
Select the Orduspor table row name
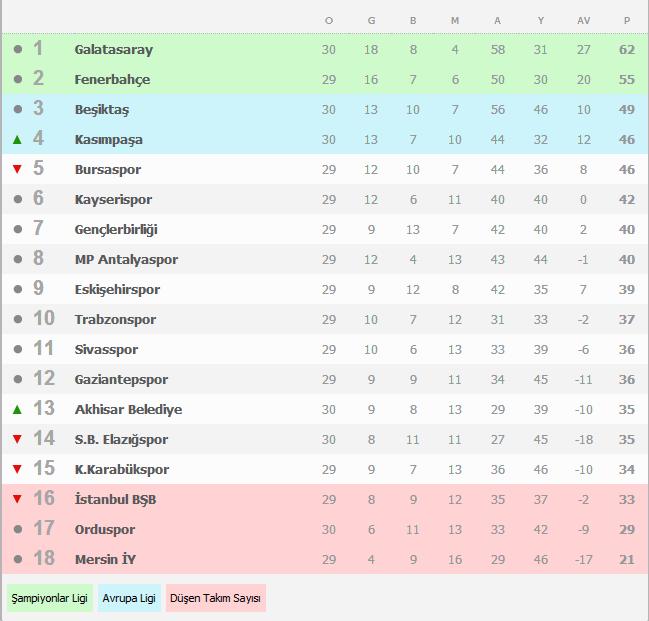point(105,530)
